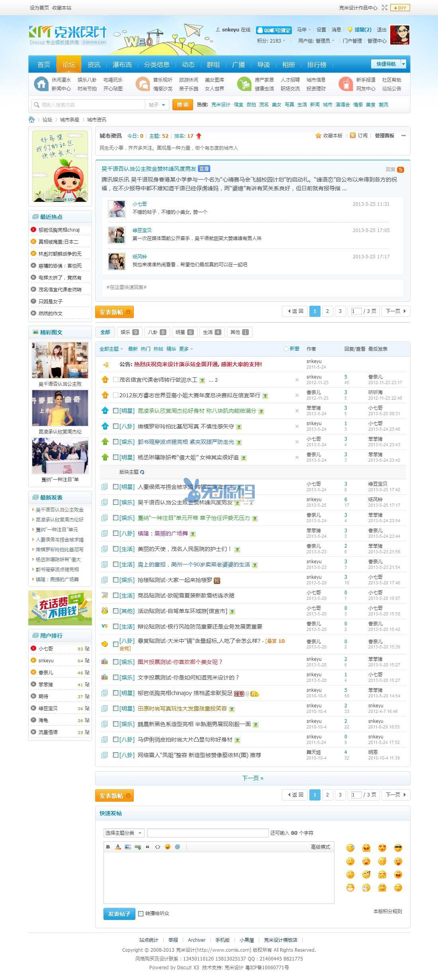Screen dimensions: 438x980
Task: Click the shopping cart icon beside 房产家居
Action: point(244,84)
